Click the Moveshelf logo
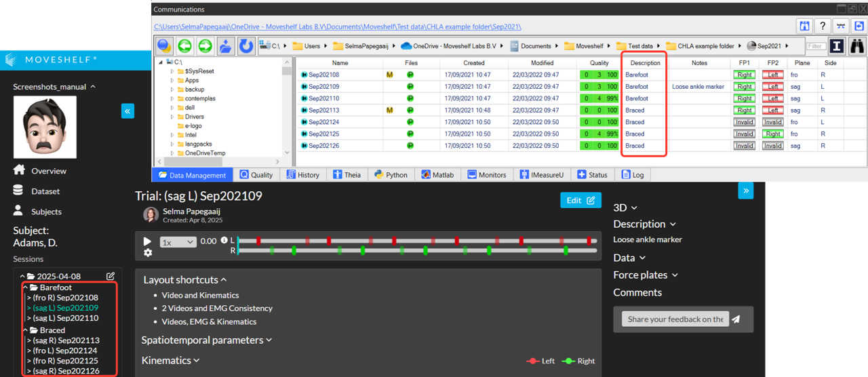 [x=51, y=60]
